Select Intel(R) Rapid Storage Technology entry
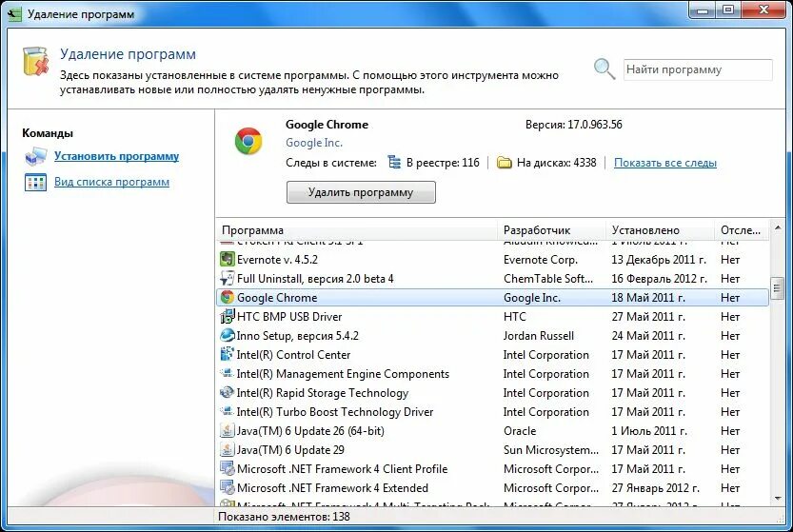The width and height of the screenshot is (793, 532). (492, 392)
